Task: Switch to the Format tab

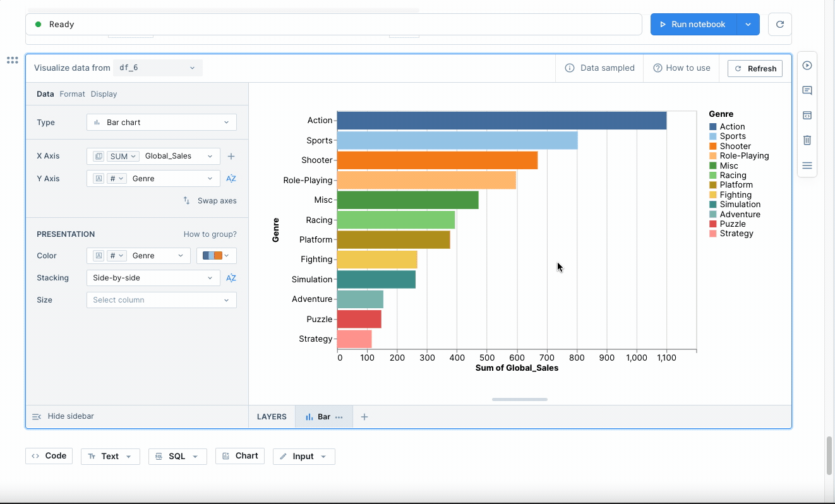Action: (x=72, y=94)
